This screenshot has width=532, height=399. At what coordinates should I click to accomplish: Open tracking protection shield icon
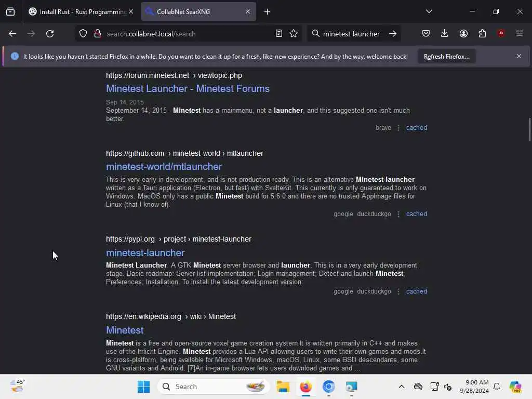point(83,34)
